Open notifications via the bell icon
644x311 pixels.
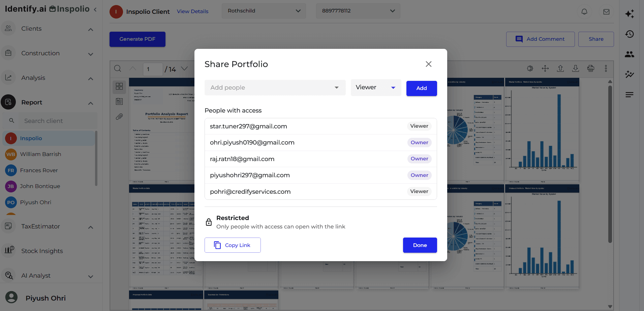click(x=584, y=12)
